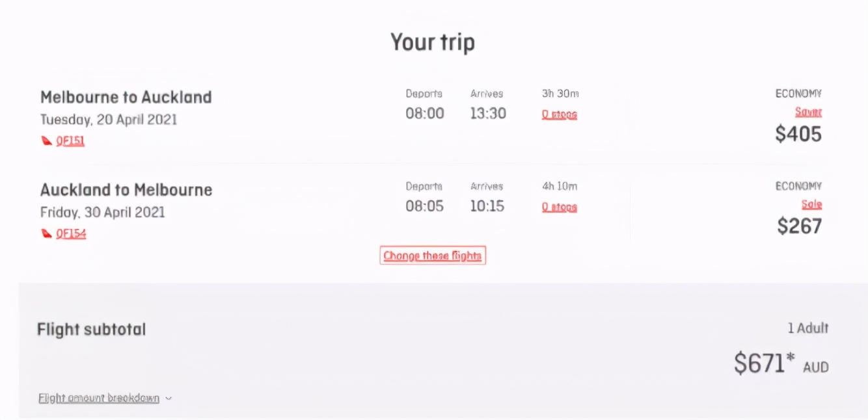Click the $405 fare price

coord(798,134)
